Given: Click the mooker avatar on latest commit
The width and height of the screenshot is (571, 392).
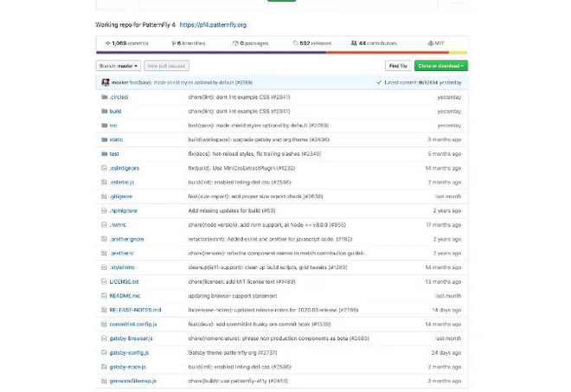Looking at the screenshot, I should pyautogui.click(x=106, y=82).
